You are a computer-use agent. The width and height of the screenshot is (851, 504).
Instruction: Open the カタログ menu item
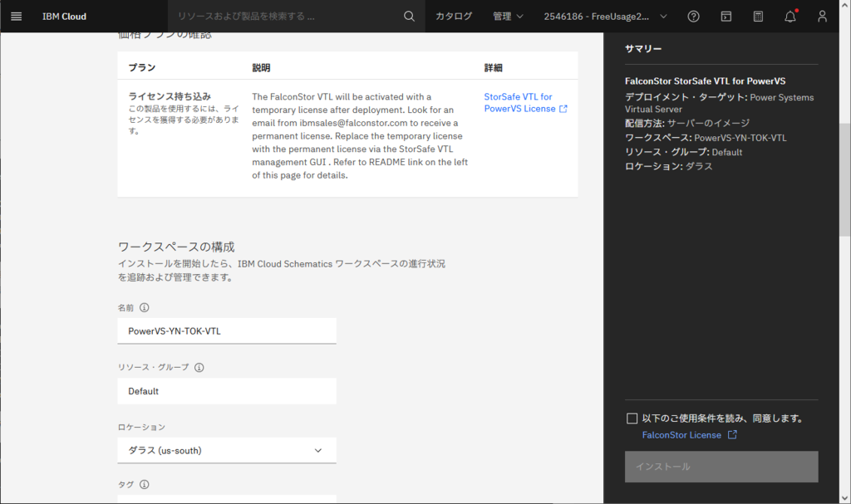[454, 17]
